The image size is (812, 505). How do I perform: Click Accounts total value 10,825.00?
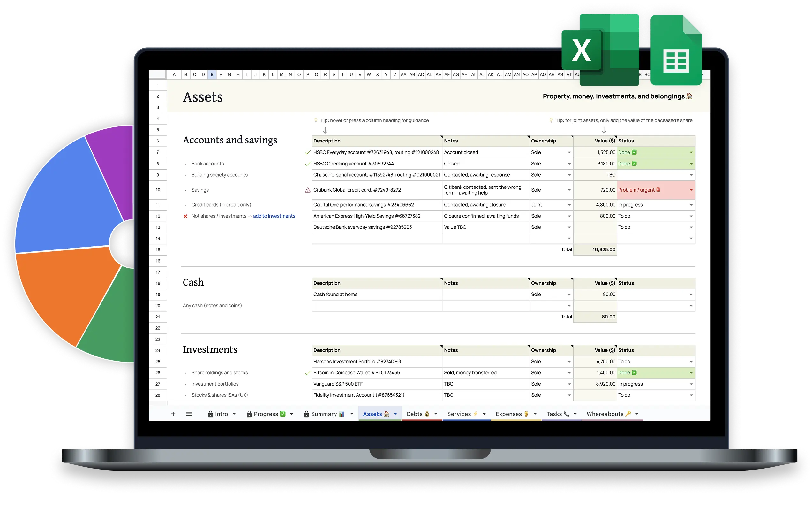pyautogui.click(x=595, y=250)
